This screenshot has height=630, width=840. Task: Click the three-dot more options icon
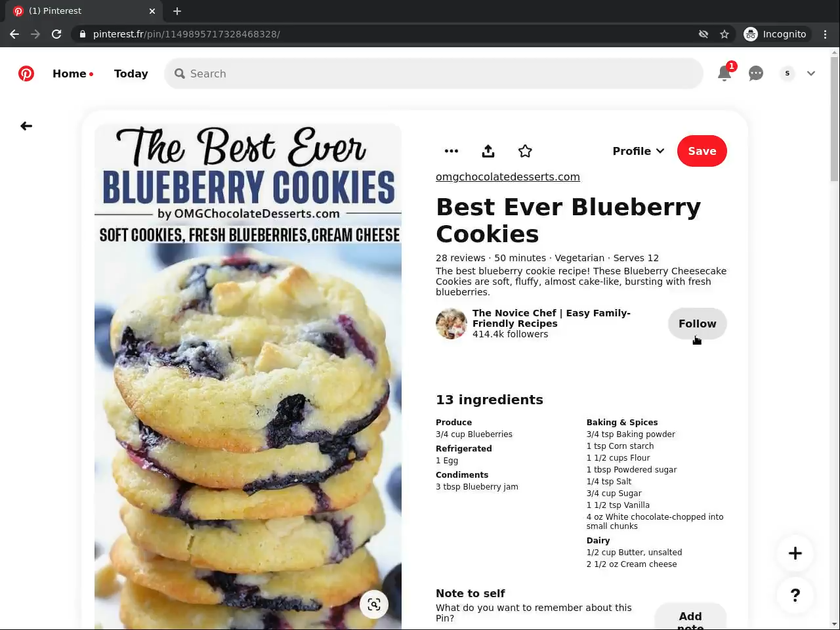pos(451,151)
